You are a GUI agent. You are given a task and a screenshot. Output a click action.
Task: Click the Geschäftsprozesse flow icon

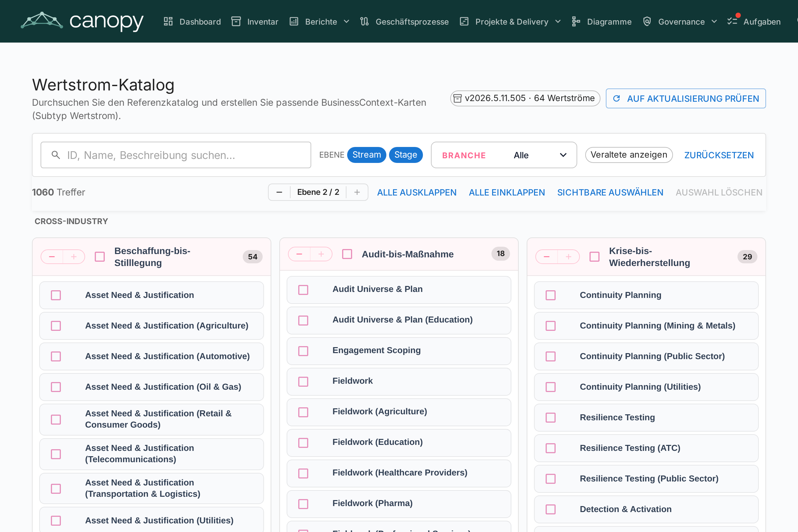click(364, 22)
